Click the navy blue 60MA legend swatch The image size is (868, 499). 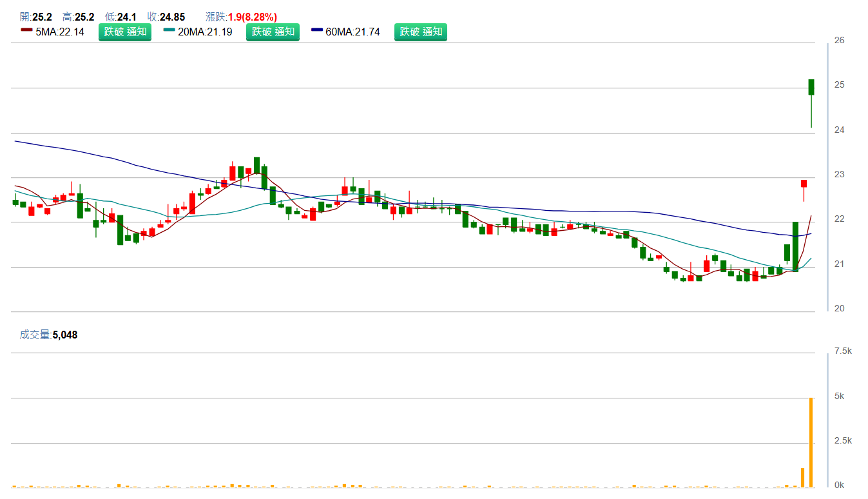(317, 30)
